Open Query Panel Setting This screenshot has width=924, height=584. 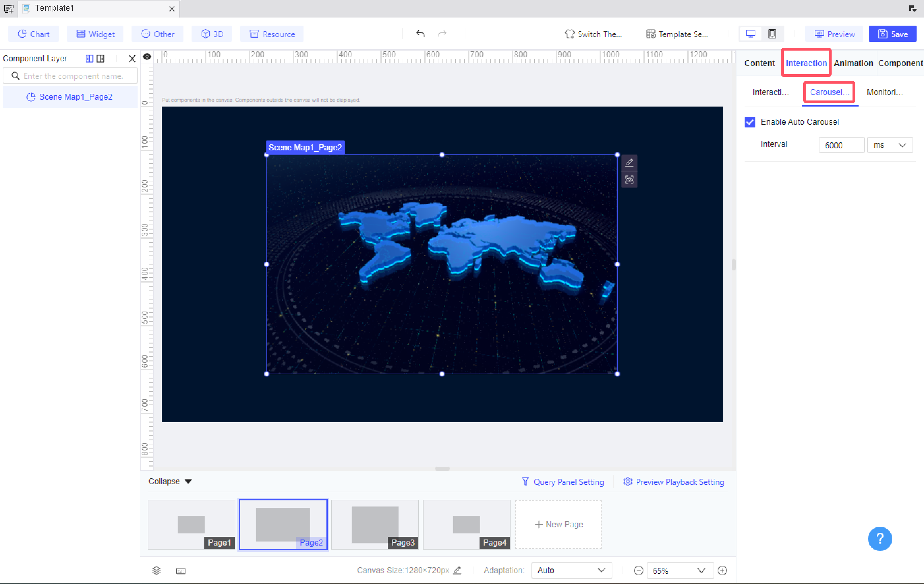(x=562, y=482)
